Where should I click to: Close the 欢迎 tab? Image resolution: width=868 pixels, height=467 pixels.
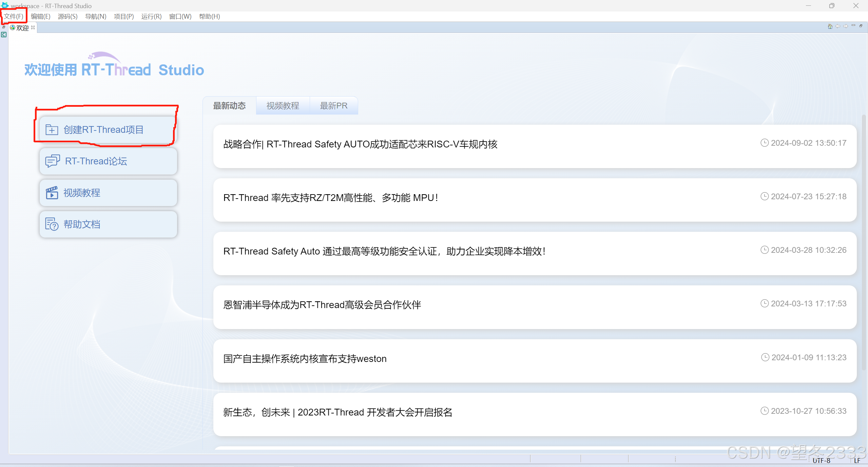click(x=33, y=27)
